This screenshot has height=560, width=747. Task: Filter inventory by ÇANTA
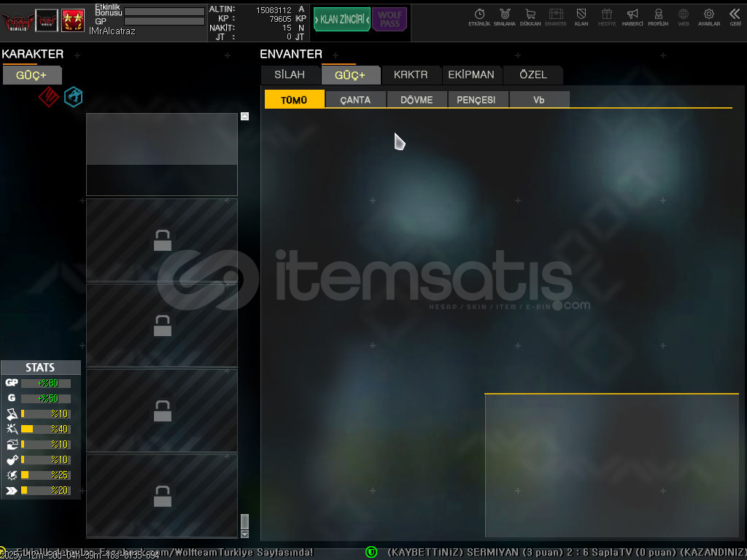[355, 100]
